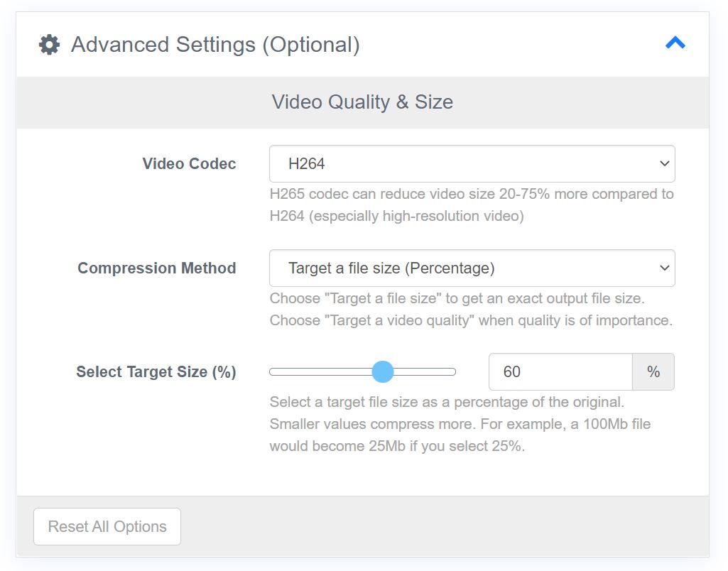Click the gear icon next to Advanced Settings
This screenshot has height=571, width=728.
pos(48,44)
